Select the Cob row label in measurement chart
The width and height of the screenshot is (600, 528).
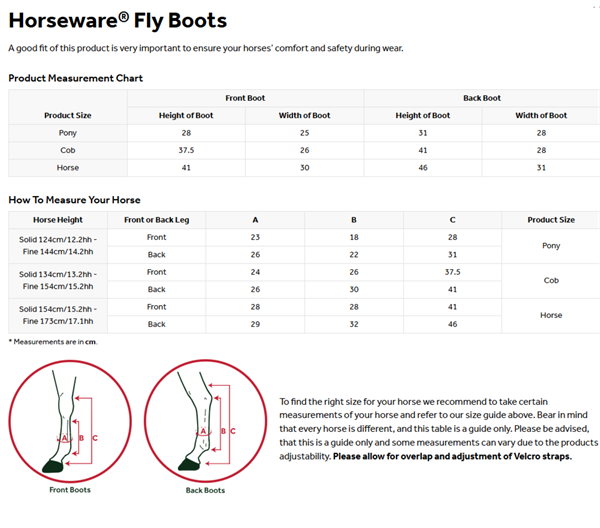point(67,150)
